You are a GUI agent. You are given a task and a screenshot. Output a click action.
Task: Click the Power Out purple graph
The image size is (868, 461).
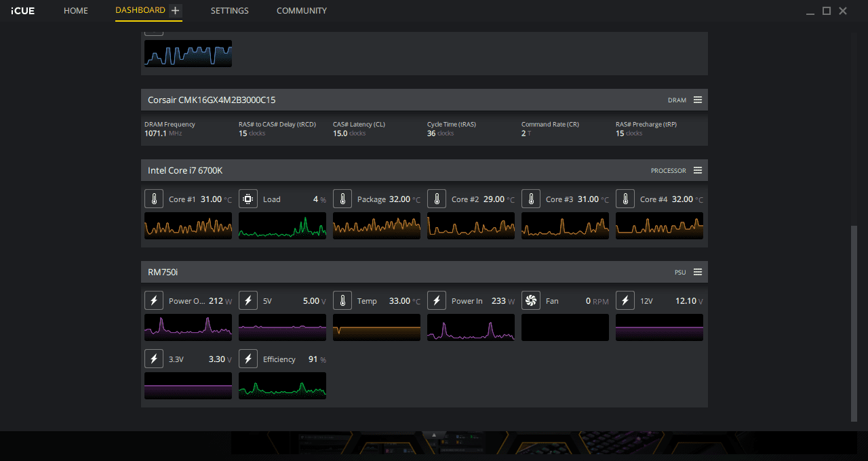tap(188, 327)
